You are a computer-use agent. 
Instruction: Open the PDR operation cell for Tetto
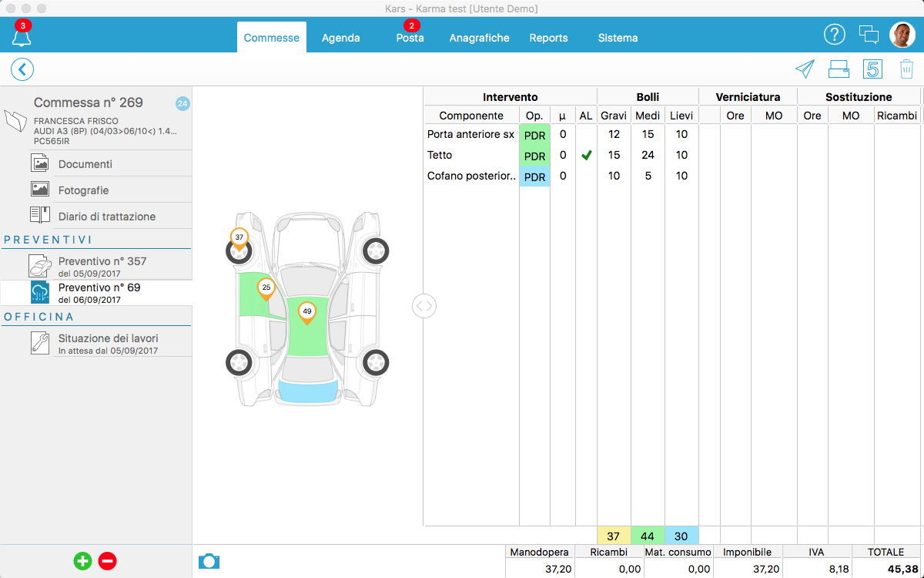tap(534, 156)
